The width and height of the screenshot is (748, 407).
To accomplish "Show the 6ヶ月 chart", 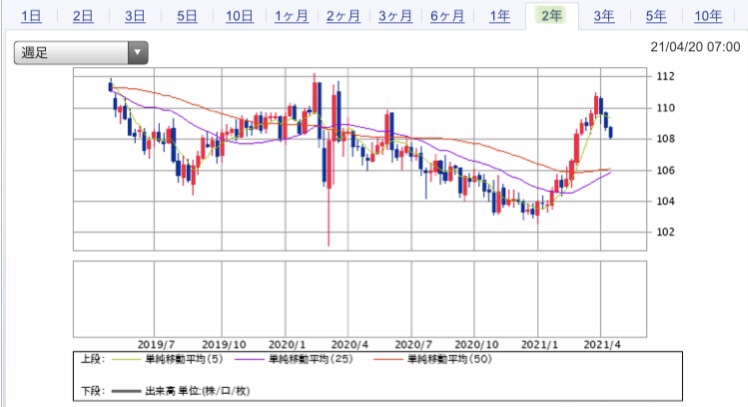I will (447, 16).
